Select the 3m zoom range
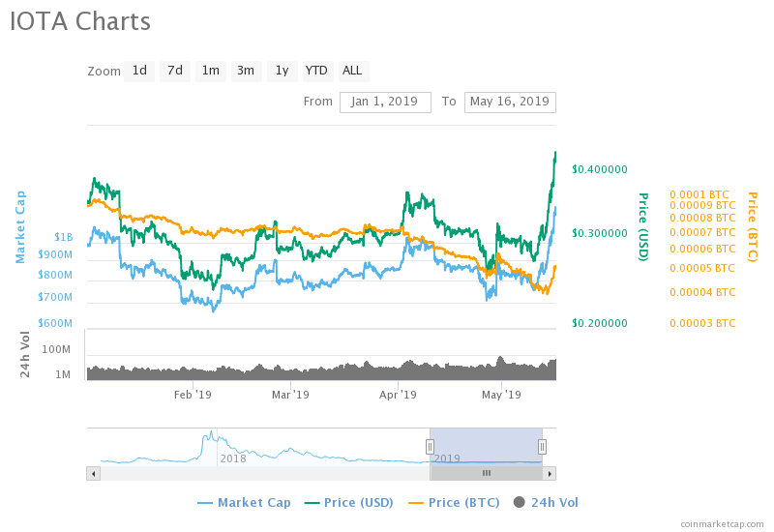 click(246, 71)
